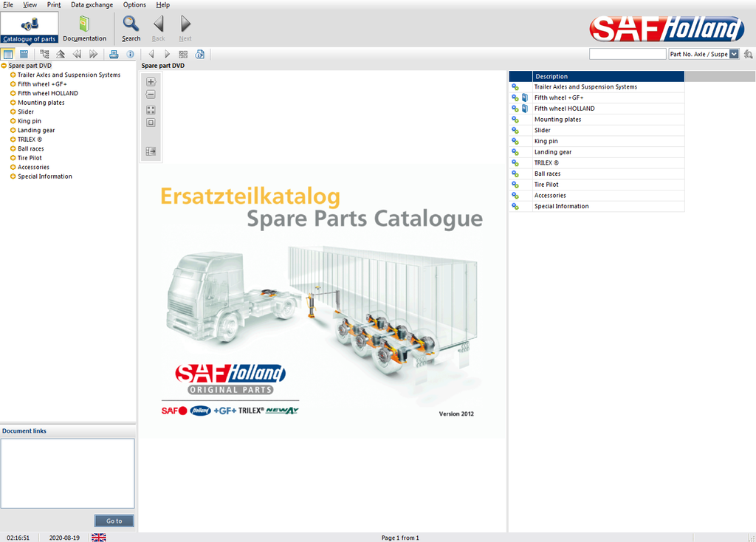This screenshot has width=756, height=542.
Task: Click the printer icon in toolbar
Action: (114, 54)
